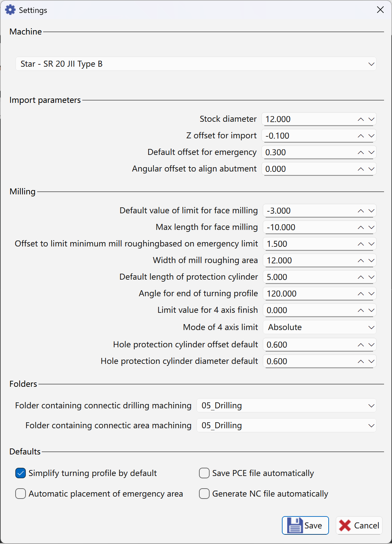
Task: Increase Hole protection cylinder offset default
Action: click(x=361, y=345)
